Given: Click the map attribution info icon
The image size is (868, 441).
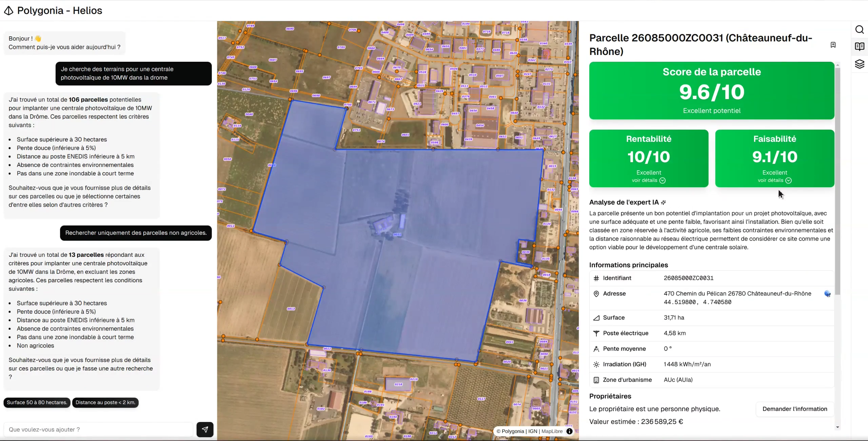Looking at the screenshot, I should click(x=570, y=431).
